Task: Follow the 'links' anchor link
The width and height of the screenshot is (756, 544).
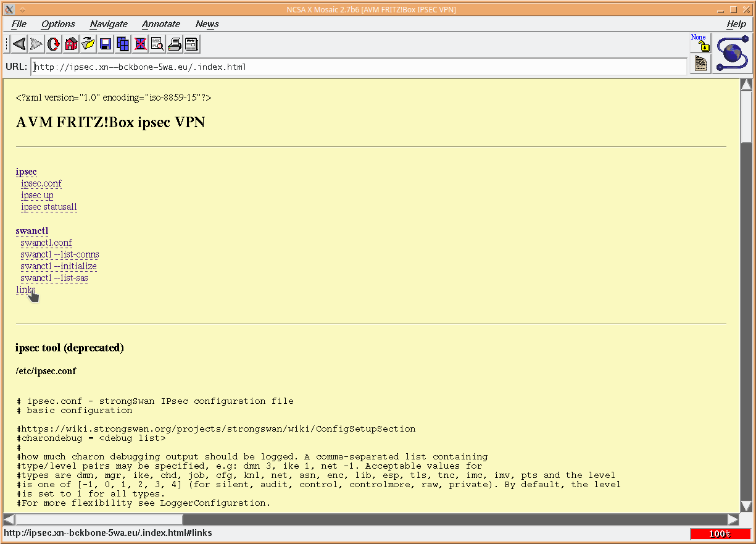Action: (25, 290)
